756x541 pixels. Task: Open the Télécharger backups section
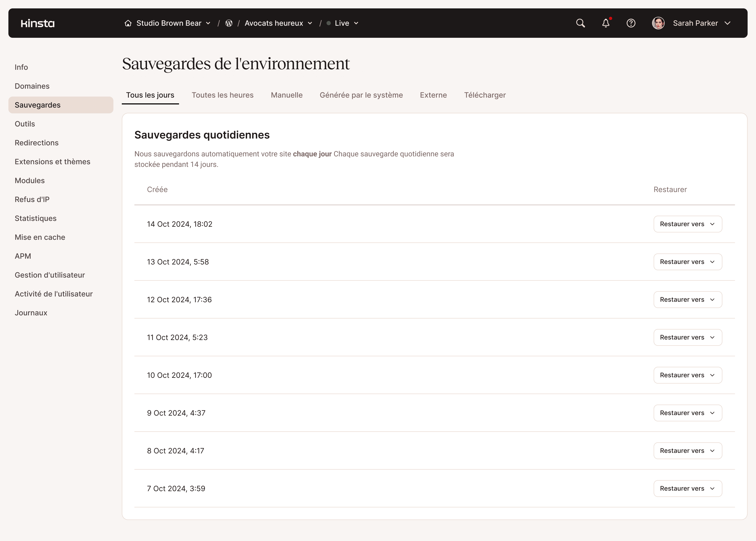pyautogui.click(x=485, y=95)
